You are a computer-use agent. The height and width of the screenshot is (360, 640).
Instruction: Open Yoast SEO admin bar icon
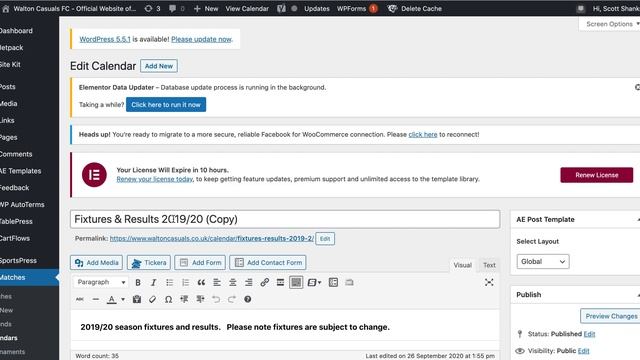tap(281, 9)
